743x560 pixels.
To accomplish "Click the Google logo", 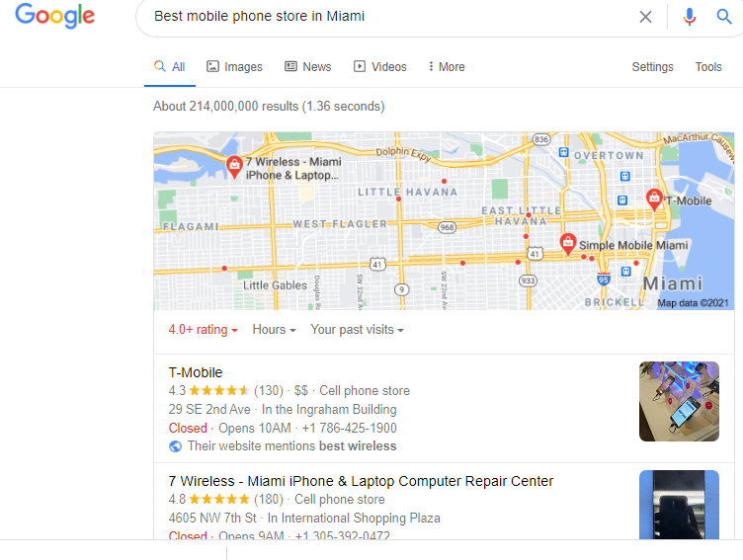I will [x=55, y=16].
